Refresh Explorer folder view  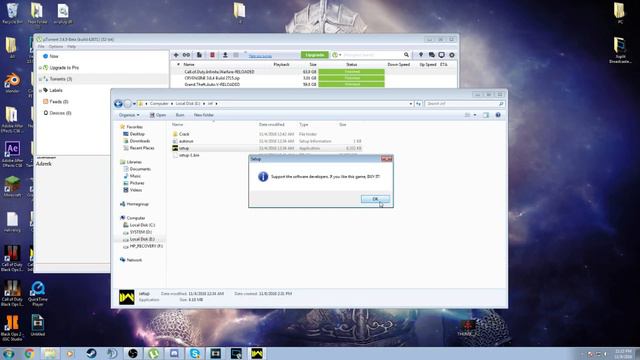pyautogui.click(x=418, y=104)
